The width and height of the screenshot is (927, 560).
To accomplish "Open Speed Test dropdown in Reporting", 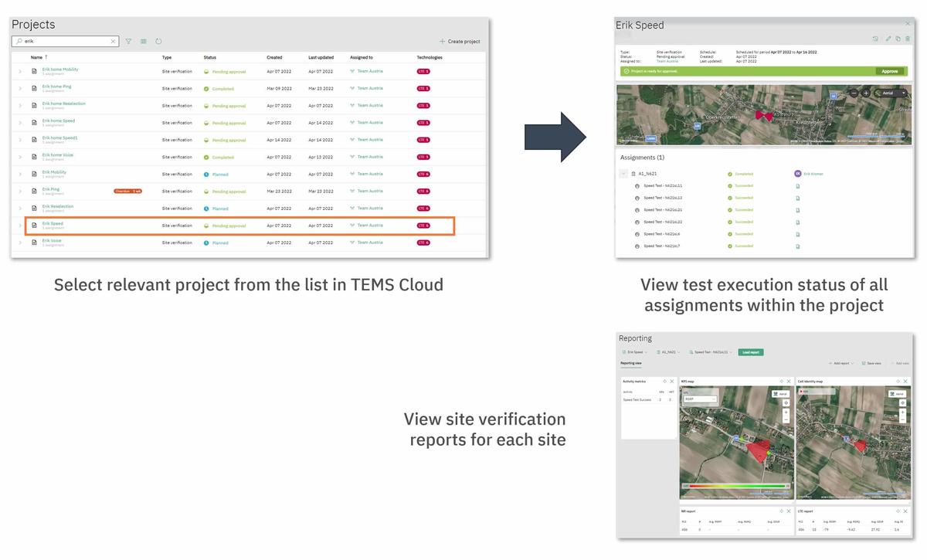I will (x=710, y=352).
